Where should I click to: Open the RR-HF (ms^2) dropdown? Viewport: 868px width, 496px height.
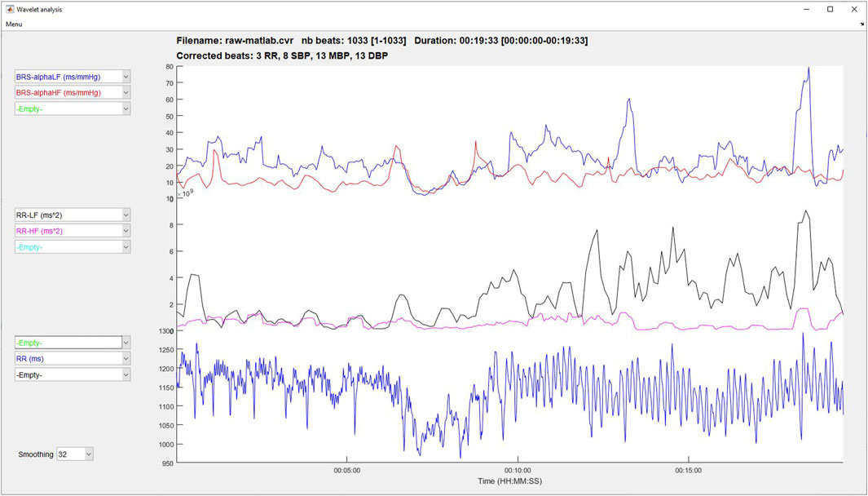pos(73,231)
